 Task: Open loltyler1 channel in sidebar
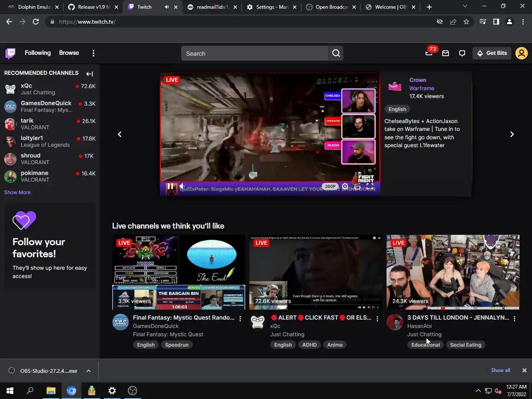pos(50,141)
